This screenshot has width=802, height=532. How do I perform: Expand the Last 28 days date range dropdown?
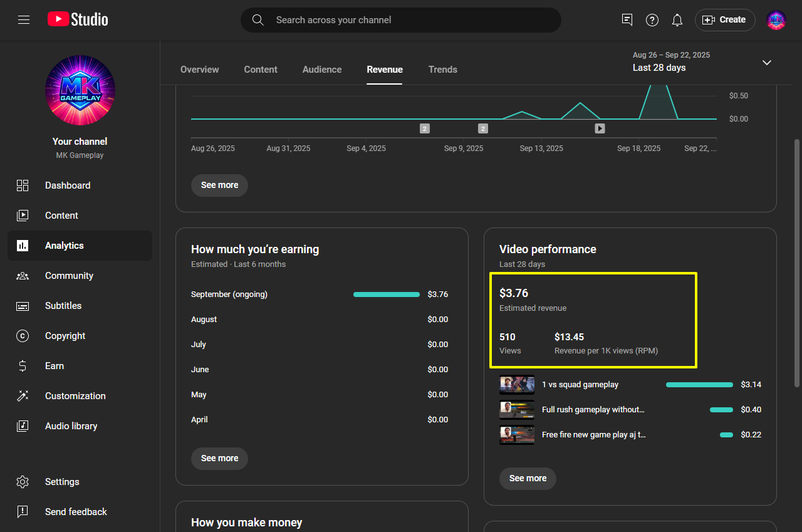pos(766,63)
